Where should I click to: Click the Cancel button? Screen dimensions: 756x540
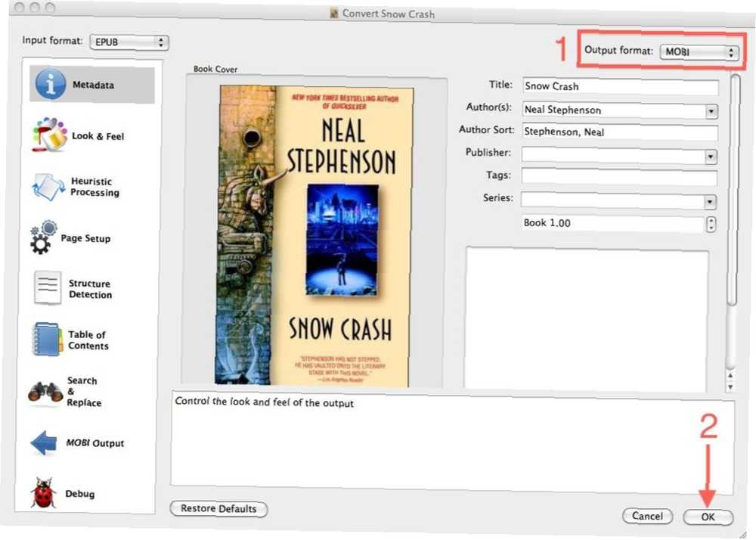tap(647, 516)
